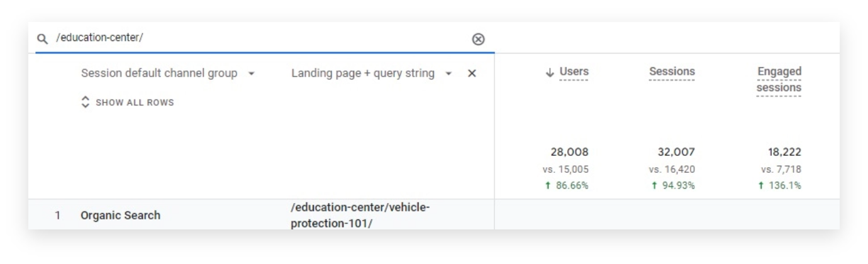Screen dimensions: 868x264
Task: Open the Session default channel group dropdown
Action: point(252,74)
